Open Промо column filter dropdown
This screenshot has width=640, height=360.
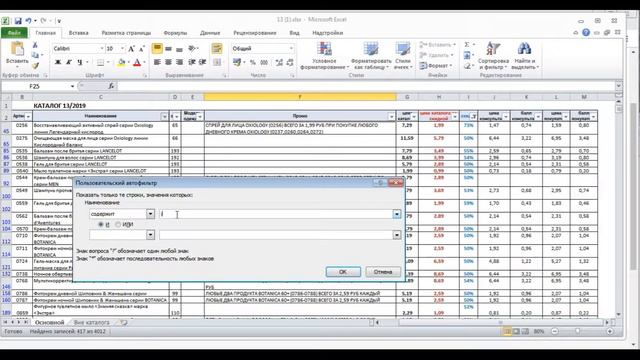click(391, 117)
